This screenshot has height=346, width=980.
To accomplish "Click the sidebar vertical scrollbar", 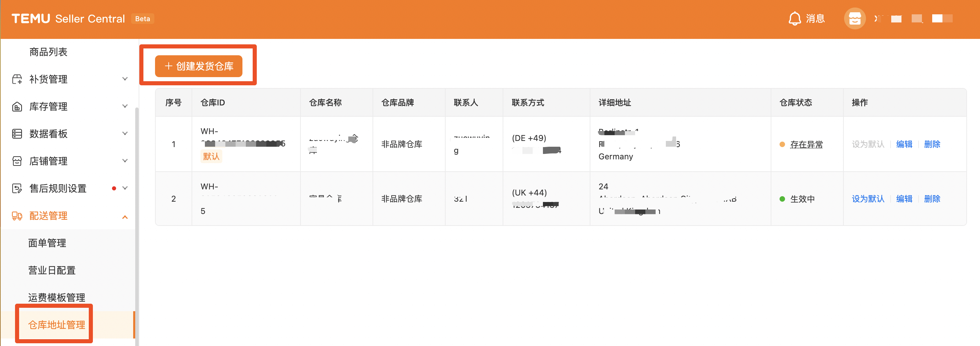I will [x=137, y=227].
